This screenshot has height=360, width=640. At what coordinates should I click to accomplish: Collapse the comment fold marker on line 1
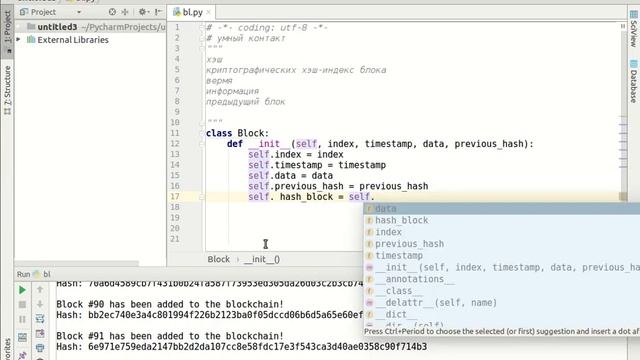point(202,28)
